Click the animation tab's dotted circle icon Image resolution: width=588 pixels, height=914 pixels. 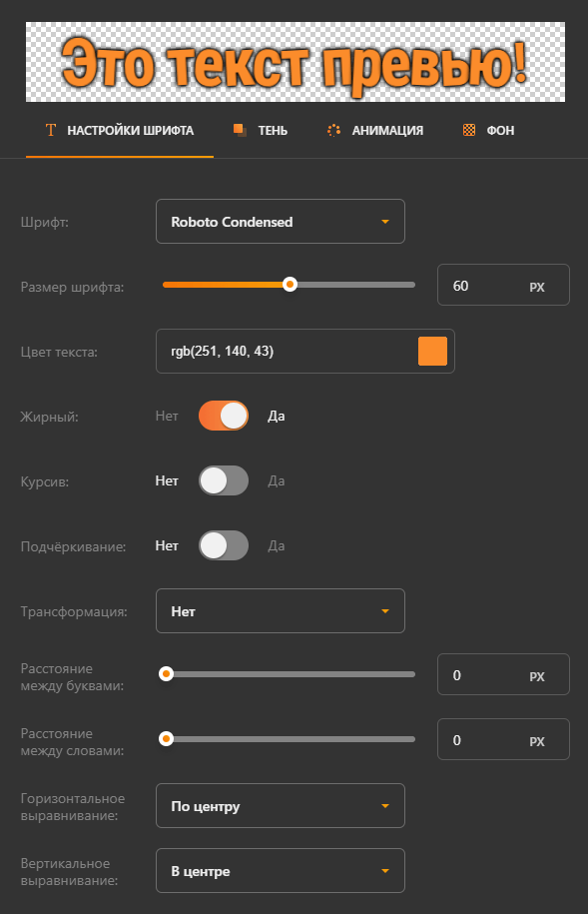[x=333, y=131]
